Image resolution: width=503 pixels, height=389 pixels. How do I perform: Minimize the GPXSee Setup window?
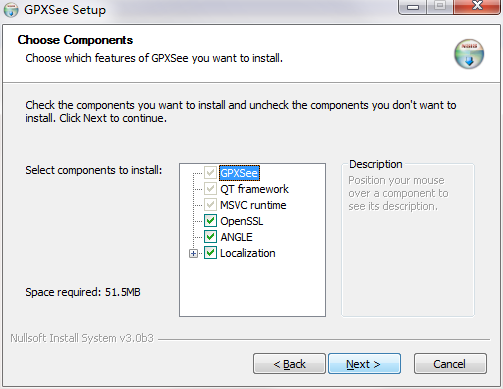pos(413,7)
